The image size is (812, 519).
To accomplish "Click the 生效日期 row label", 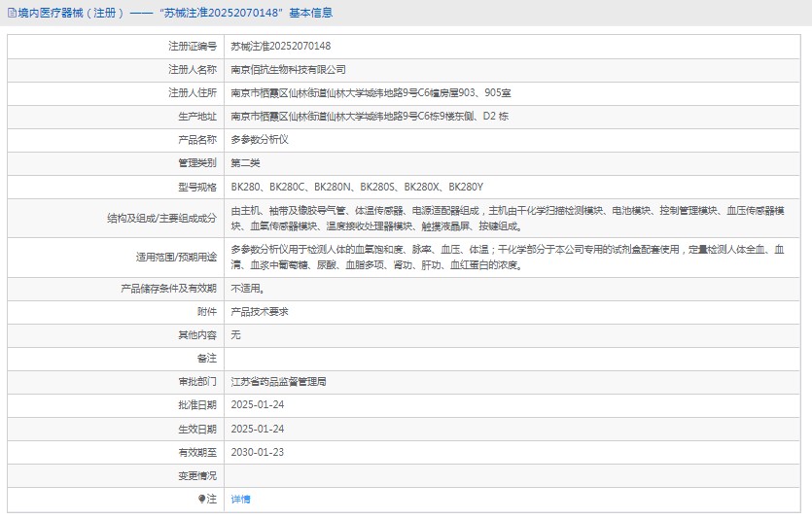I will pos(197,429).
